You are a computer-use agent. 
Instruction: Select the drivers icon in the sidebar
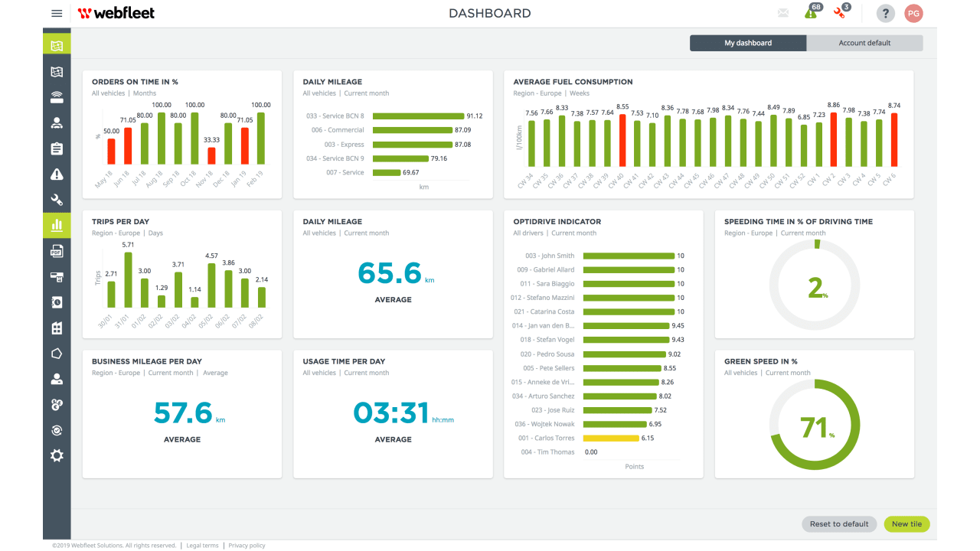(x=57, y=122)
